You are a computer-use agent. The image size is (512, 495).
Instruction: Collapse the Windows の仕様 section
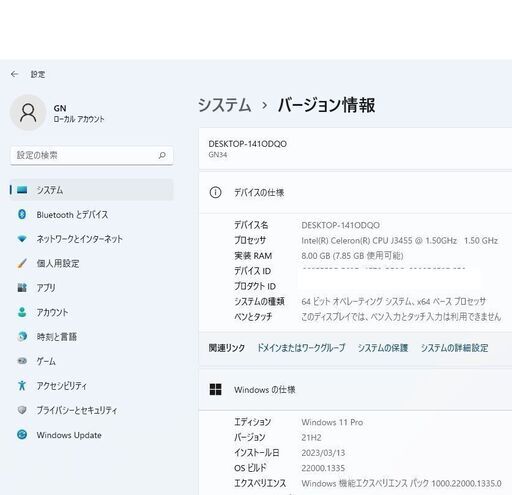tap(355, 389)
